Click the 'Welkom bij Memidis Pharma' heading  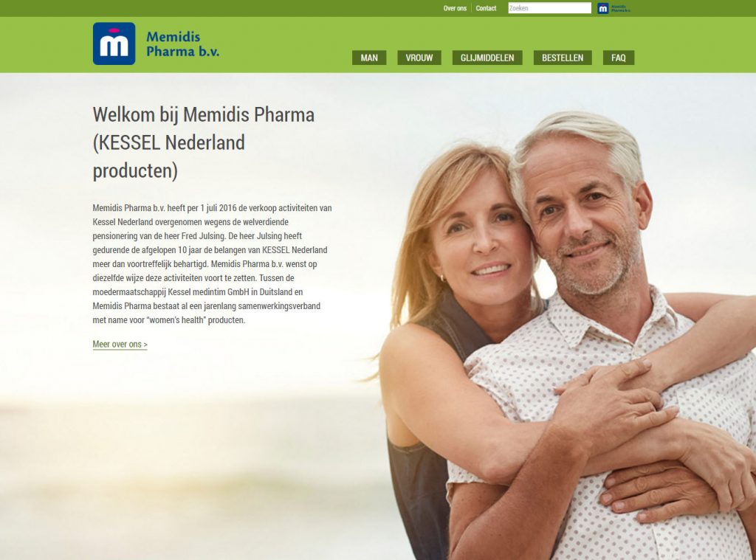(x=204, y=114)
